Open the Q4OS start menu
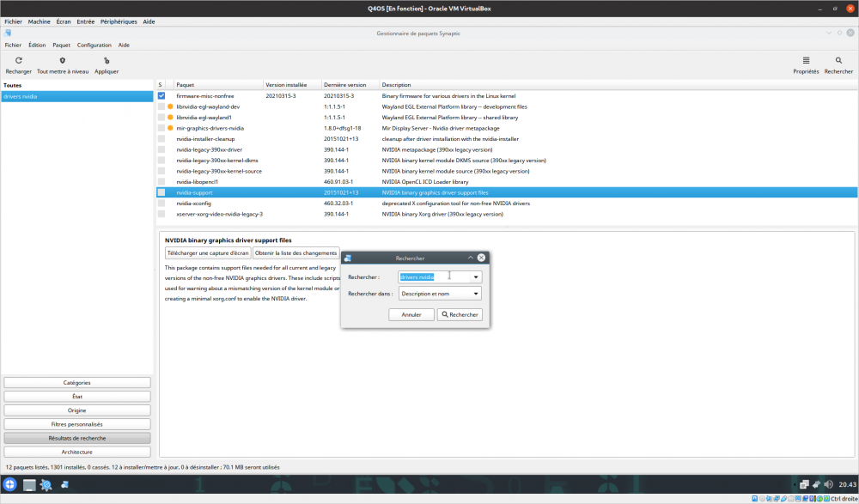This screenshot has height=504, width=859. [9, 484]
